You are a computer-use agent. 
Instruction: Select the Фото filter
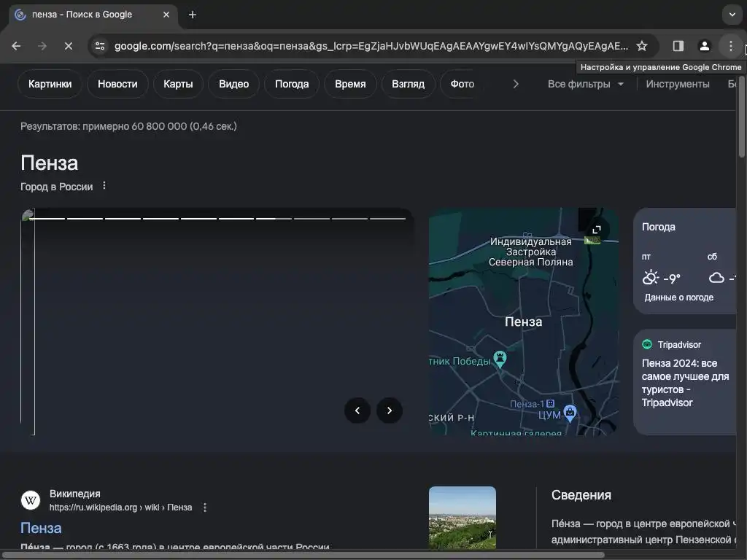pos(462,84)
